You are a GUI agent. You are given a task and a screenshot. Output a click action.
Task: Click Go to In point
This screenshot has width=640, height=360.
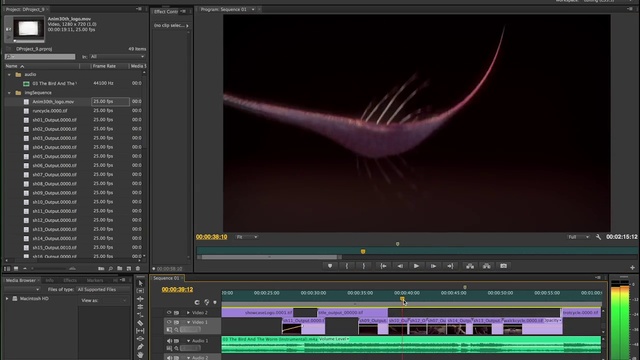pyautogui.click(x=383, y=266)
